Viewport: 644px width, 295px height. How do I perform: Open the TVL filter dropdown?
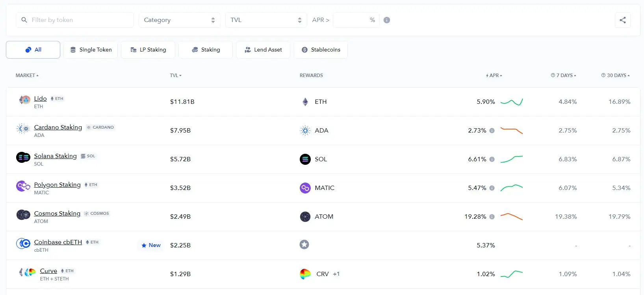(x=266, y=20)
